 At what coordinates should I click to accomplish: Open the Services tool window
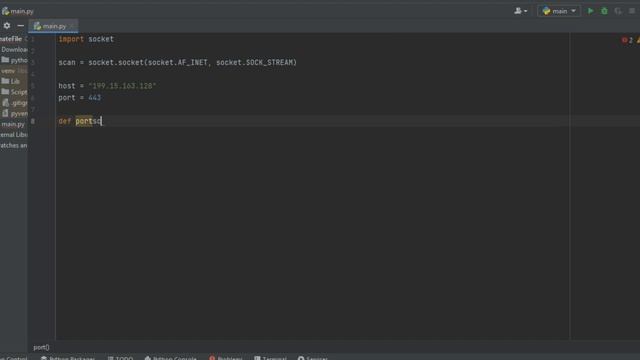point(313,358)
